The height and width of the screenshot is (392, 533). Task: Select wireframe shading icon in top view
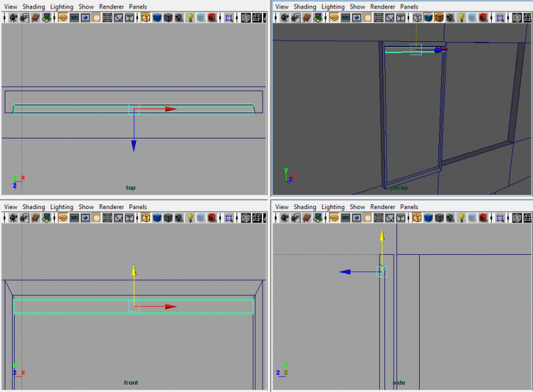(146, 18)
